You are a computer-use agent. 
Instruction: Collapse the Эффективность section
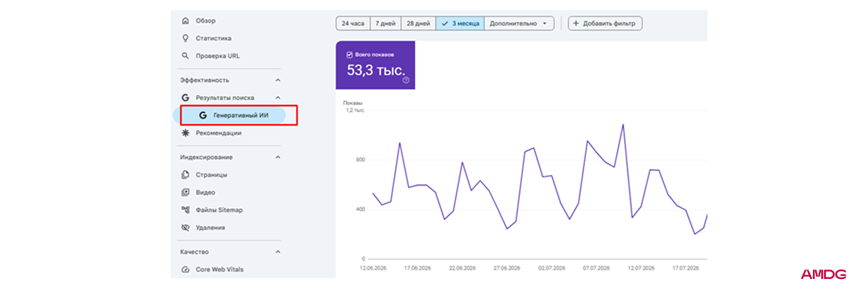tap(278, 80)
